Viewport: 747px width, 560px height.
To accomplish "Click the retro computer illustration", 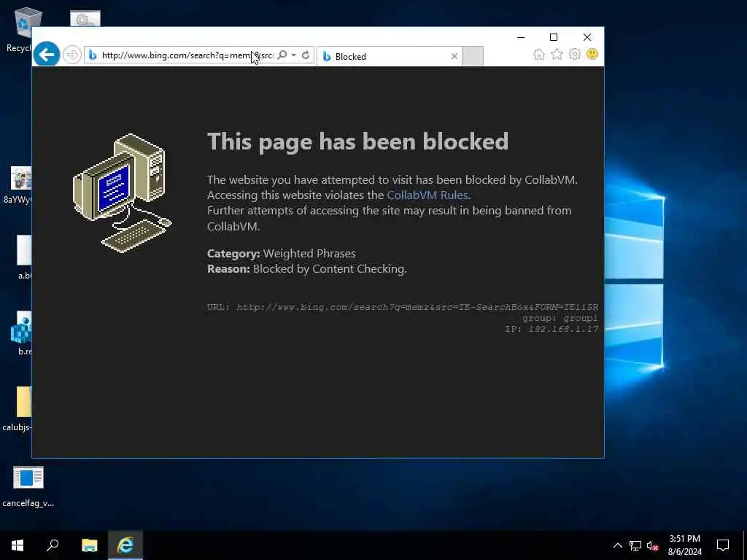I will [x=122, y=192].
